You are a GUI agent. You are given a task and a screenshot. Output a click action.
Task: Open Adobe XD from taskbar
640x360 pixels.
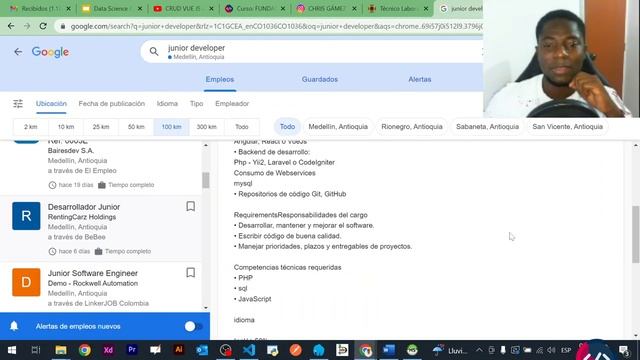click(x=108, y=350)
